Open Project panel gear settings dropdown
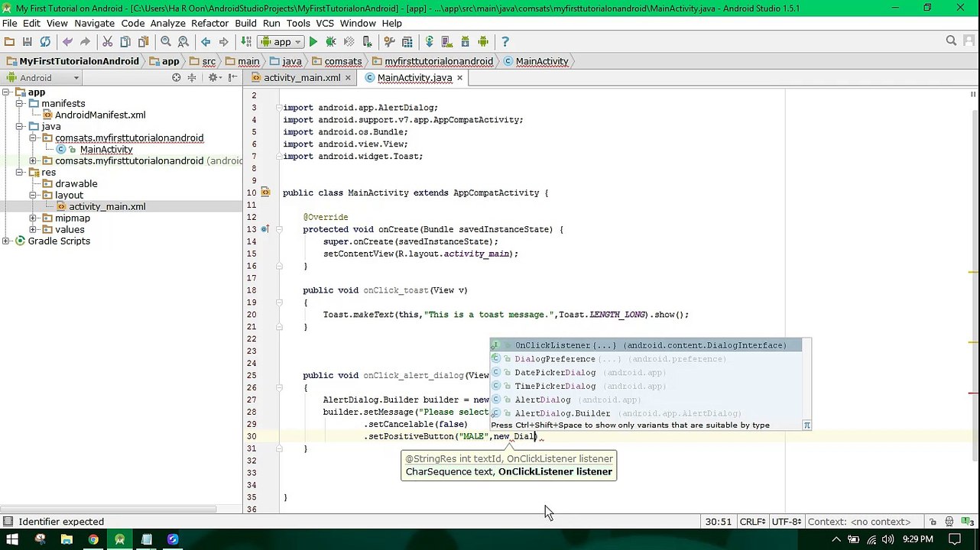The image size is (980, 550). [x=215, y=78]
